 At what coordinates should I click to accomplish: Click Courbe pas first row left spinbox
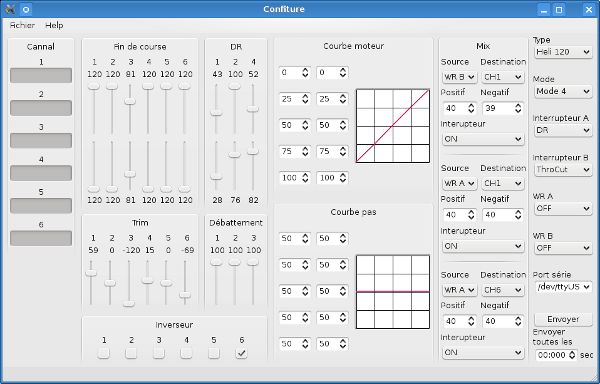(295, 239)
